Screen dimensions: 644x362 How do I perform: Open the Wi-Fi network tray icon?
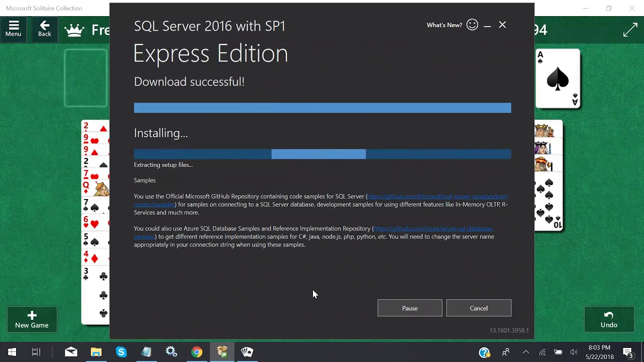[x=542, y=352]
